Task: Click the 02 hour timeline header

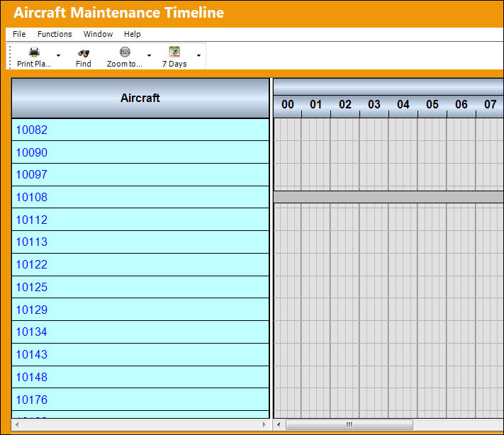Action: [345, 105]
